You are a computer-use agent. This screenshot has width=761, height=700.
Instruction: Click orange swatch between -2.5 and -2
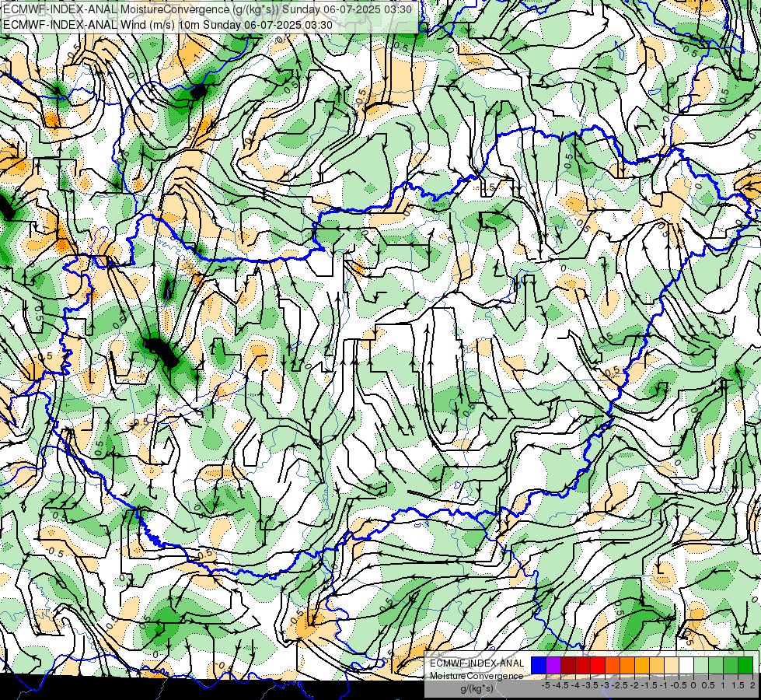click(627, 665)
